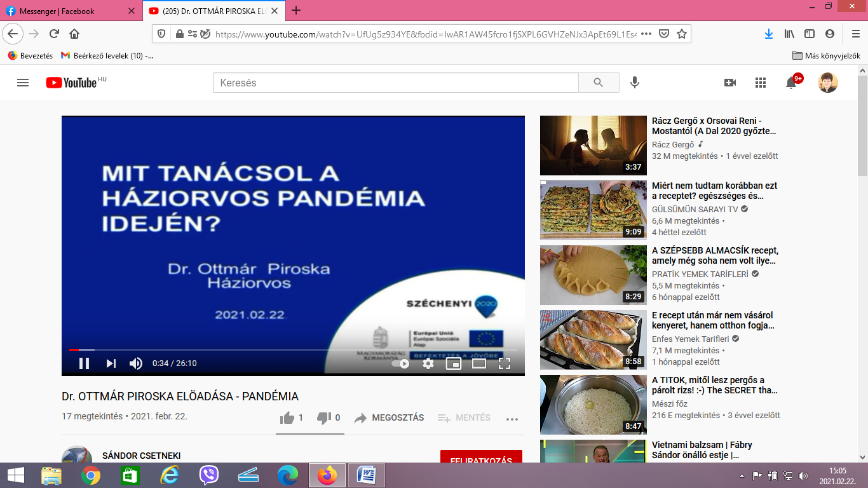Open the Firefox application menu
The height and width of the screenshot is (488, 868).
pos(855,34)
